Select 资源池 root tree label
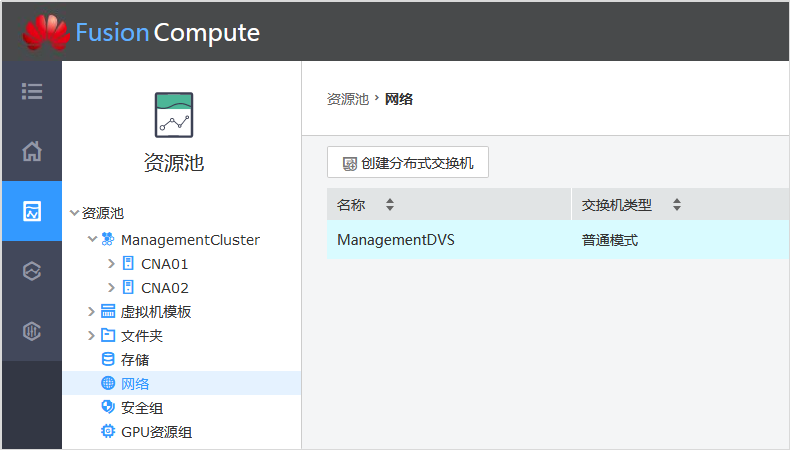 [x=103, y=213]
